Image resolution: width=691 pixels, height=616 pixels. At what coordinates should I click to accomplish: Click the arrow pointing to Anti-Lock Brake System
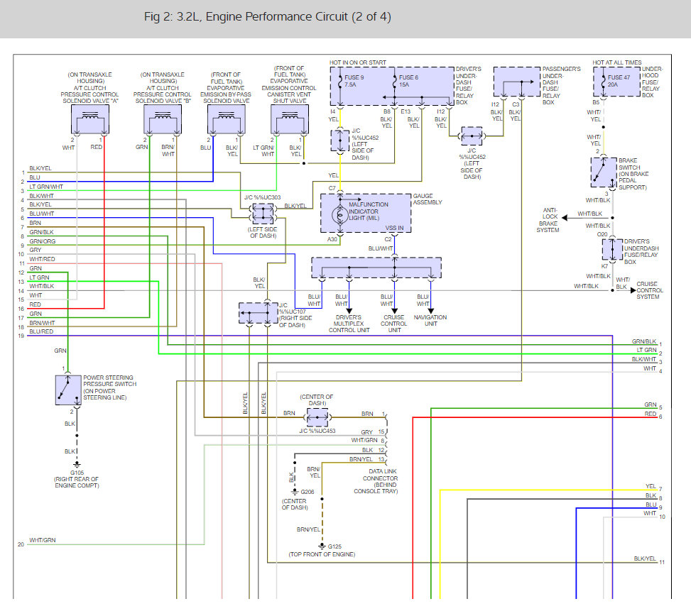pyautogui.click(x=565, y=217)
